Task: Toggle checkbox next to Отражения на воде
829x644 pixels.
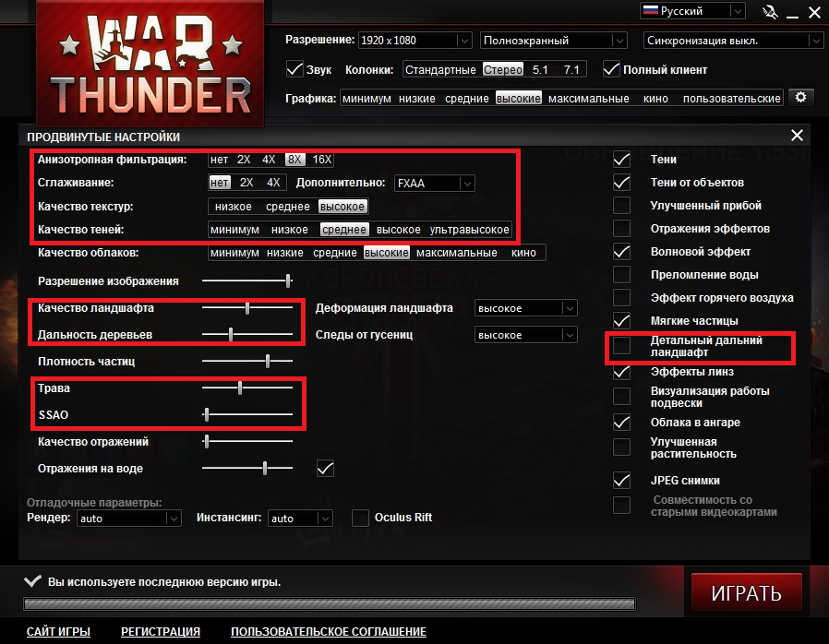Action: 325,468
